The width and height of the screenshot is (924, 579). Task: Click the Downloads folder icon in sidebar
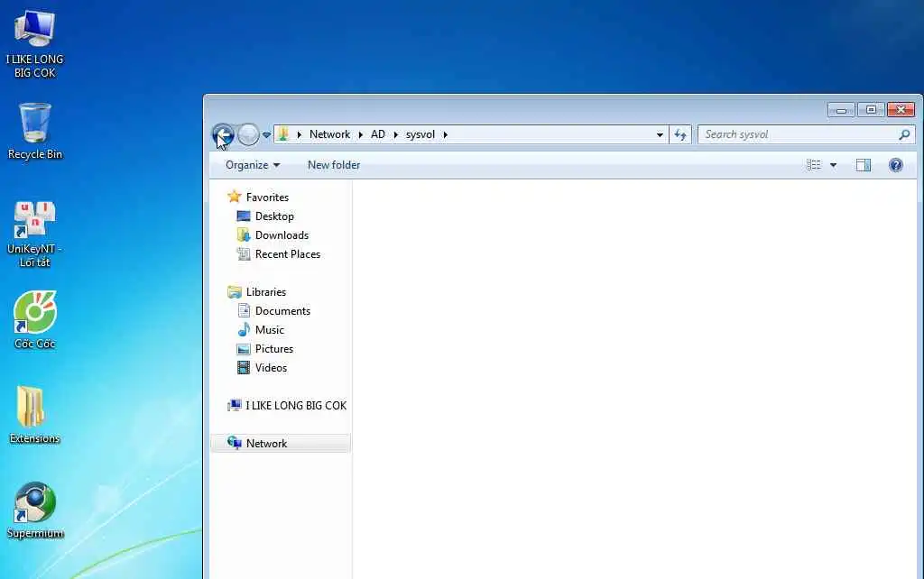pyautogui.click(x=244, y=235)
